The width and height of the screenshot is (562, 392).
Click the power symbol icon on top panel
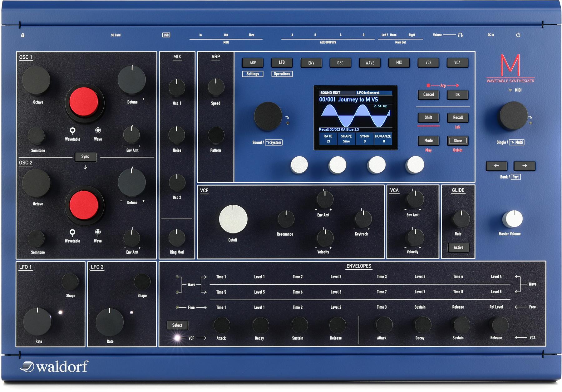click(518, 35)
